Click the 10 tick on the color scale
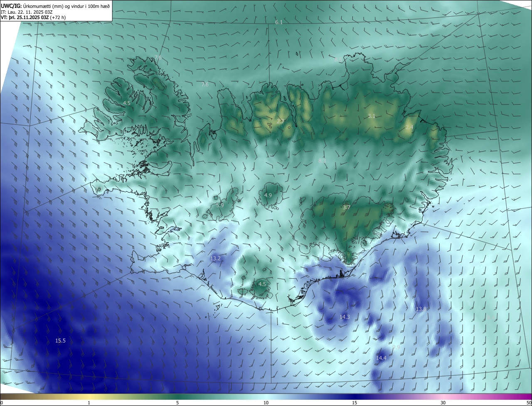Image resolution: width=532 pixels, height=406 pixels. [266, 403]
